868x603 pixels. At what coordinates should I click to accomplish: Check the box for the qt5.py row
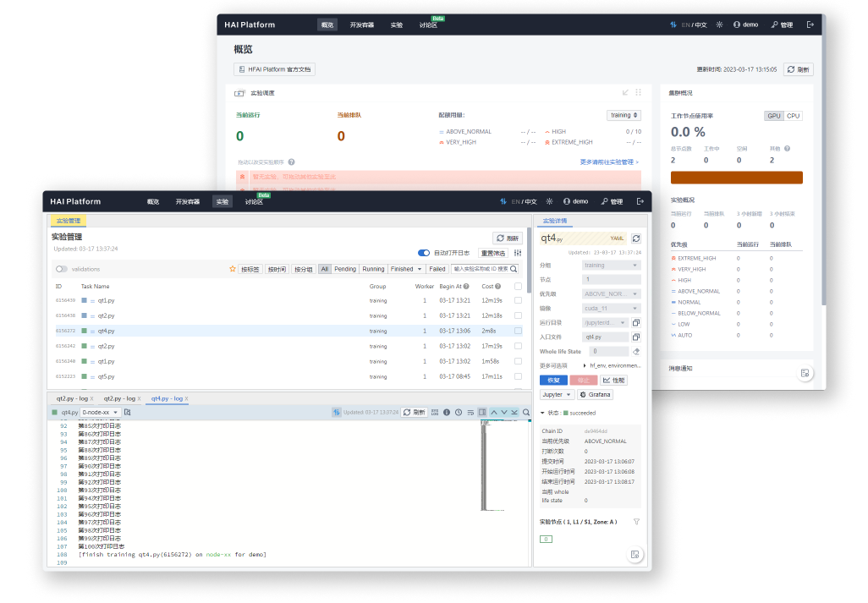[x=518, y=376]
